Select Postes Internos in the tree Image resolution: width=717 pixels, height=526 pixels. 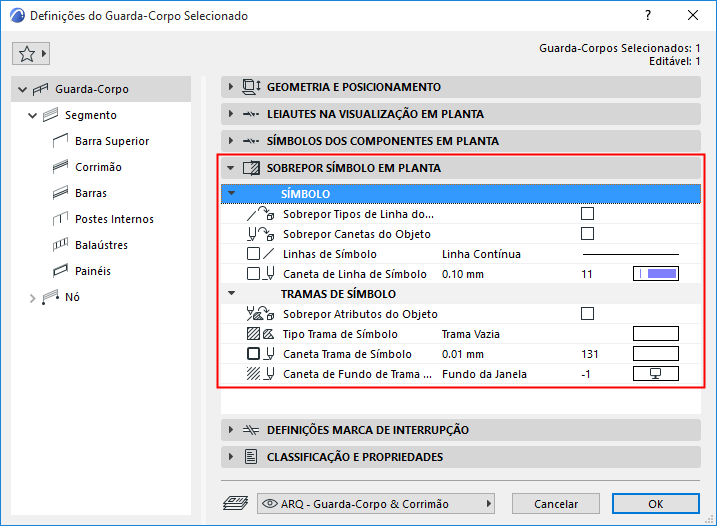click(114, 219)
